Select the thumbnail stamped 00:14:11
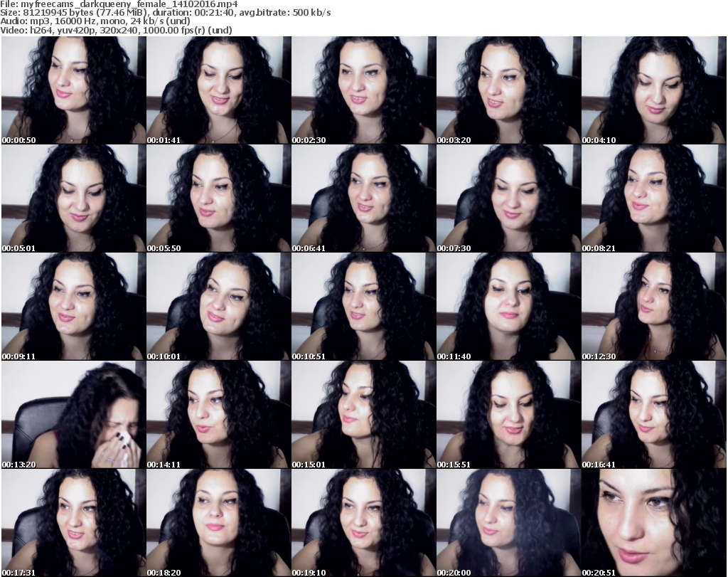This screenshot has height=577, width=728. coord(219,415)
